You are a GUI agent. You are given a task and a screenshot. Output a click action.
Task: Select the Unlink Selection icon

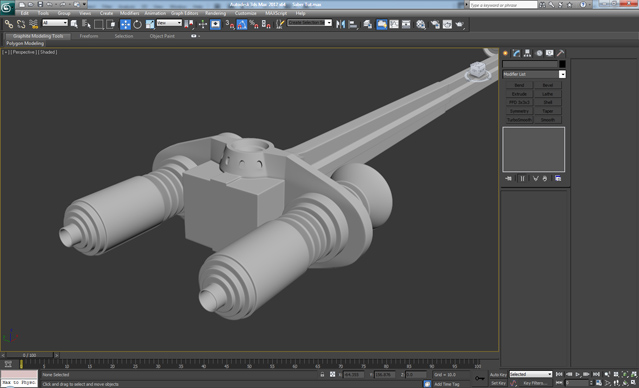pos(21,24)
